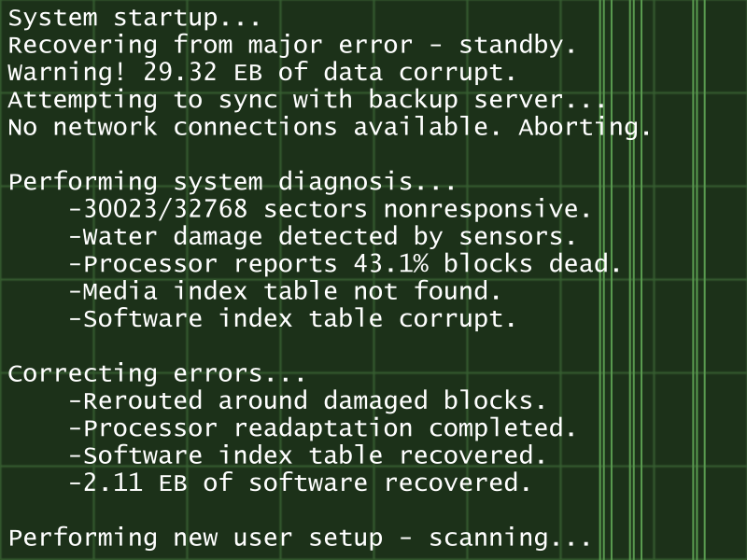This screenshot has width=747, height=560.
Task: Click the 'Correcting errors...' heading
Action: [x=157, y=374]
